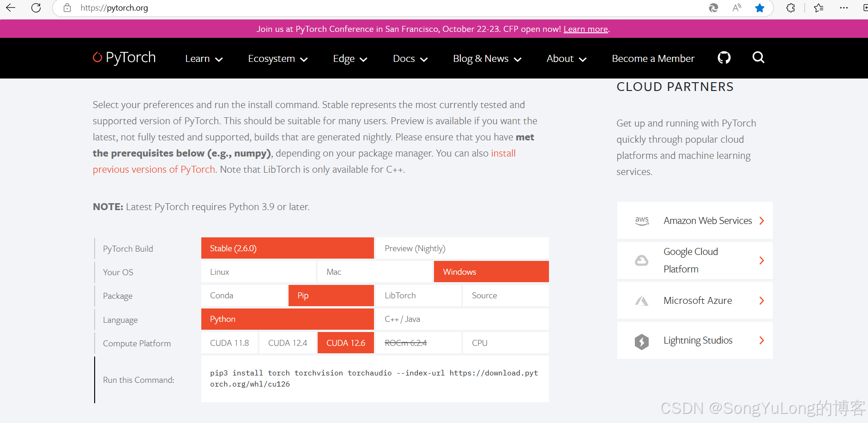Click the browser back arrow
Screen dimensions: 868x423
point(11,8)
